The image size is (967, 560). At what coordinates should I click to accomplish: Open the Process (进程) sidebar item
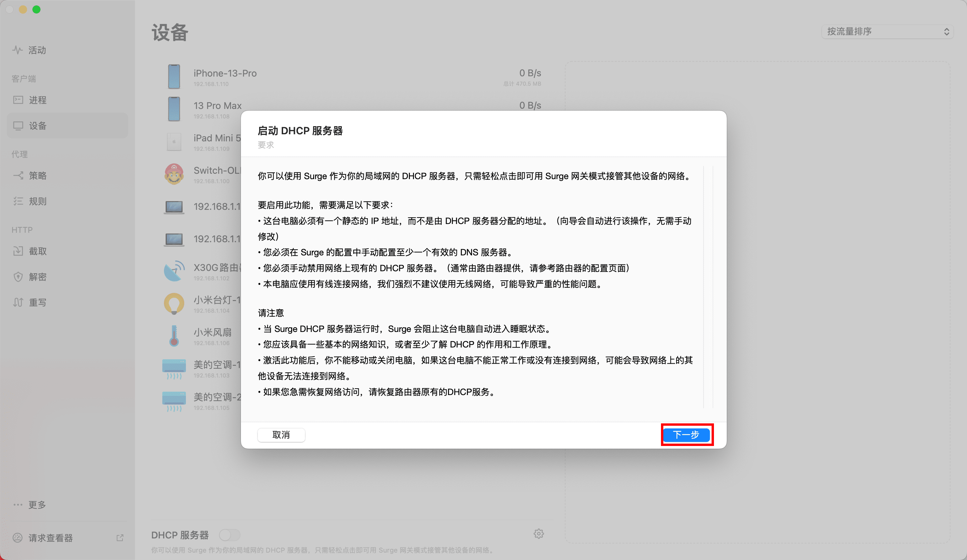point(37,100)
